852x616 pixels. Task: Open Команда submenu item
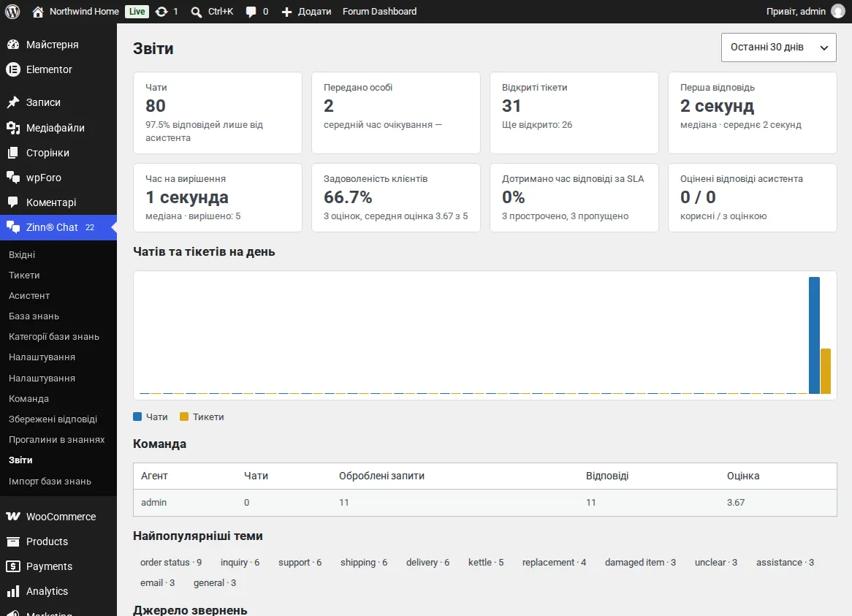coord(28,399)
